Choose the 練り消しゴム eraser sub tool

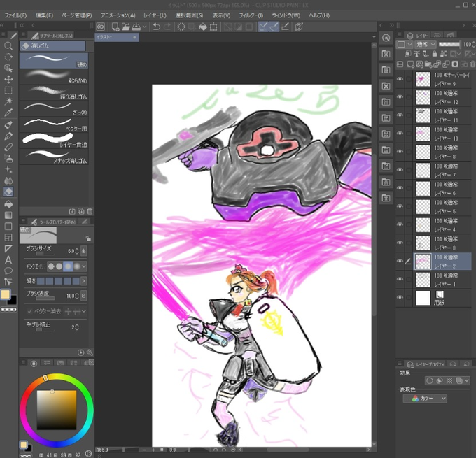click(54, 93)
